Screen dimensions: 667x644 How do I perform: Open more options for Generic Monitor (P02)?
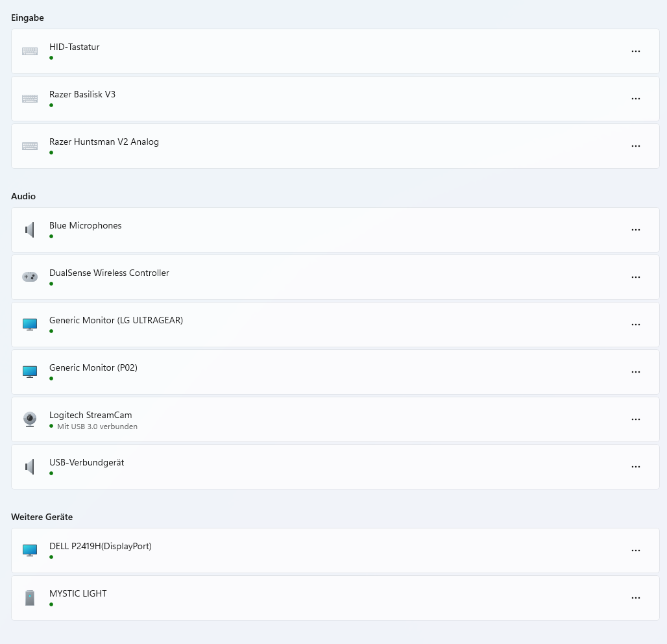635,372
